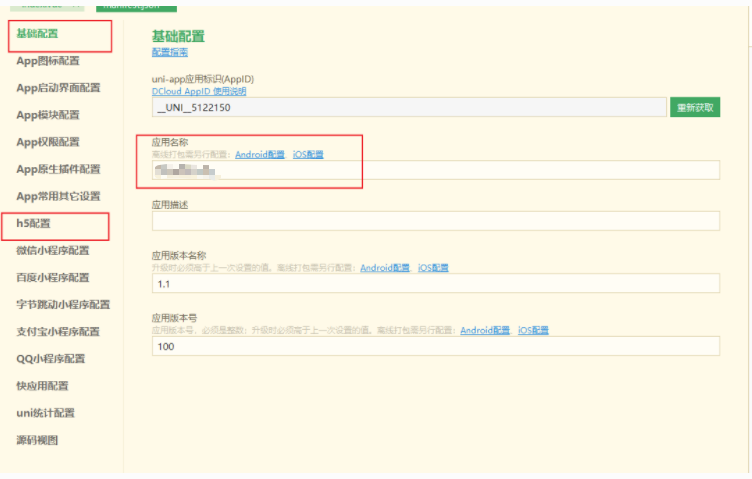Open QQ小程序配置
The image size is (752, 479).
[51, 359]
